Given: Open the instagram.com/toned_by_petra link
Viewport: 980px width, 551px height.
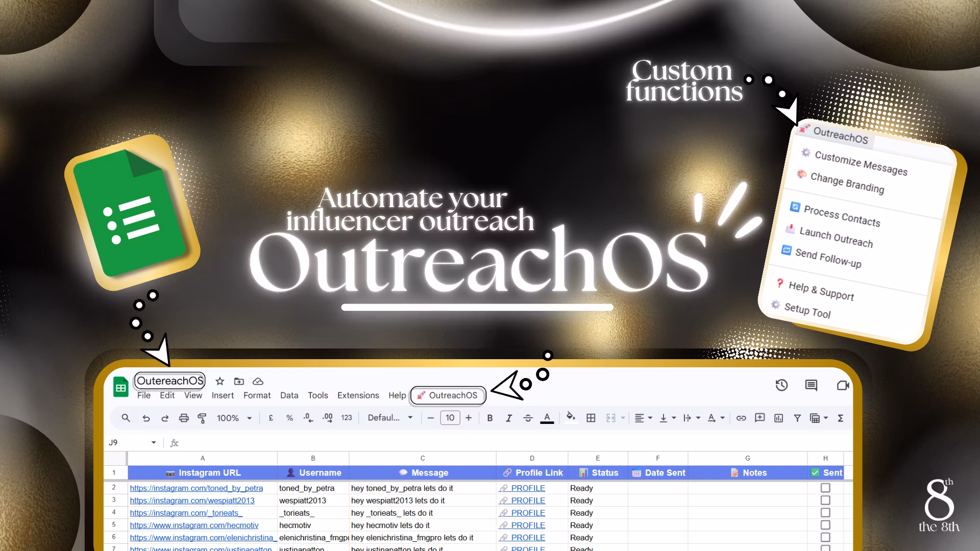Looking at the screenshot, I should [x=197, y=488].
